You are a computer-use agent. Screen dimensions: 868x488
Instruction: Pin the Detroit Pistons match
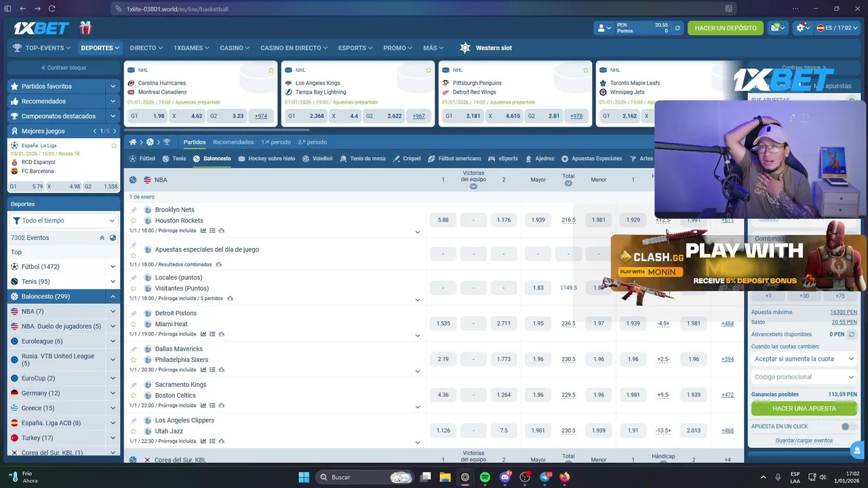click(x=134, y=314)
